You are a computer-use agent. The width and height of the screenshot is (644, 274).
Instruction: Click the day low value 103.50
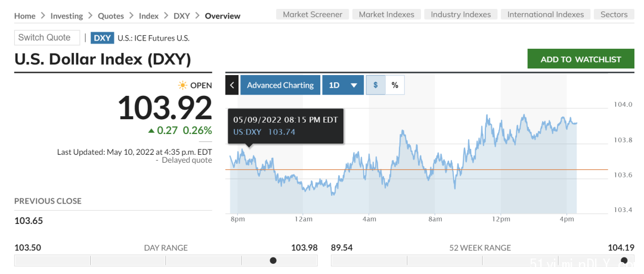28,248
